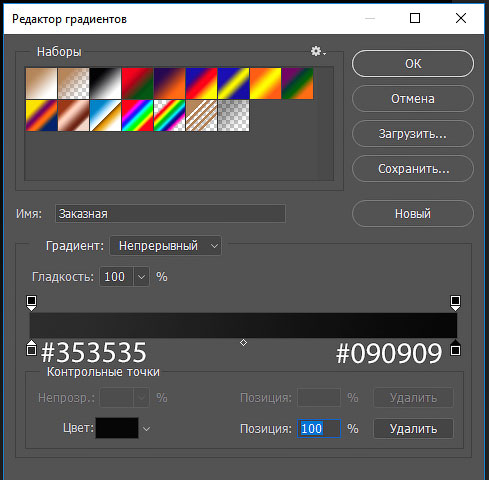Maximize the Редактор градиентов window
The image size is (489, 480).
[x=415, y=18]
